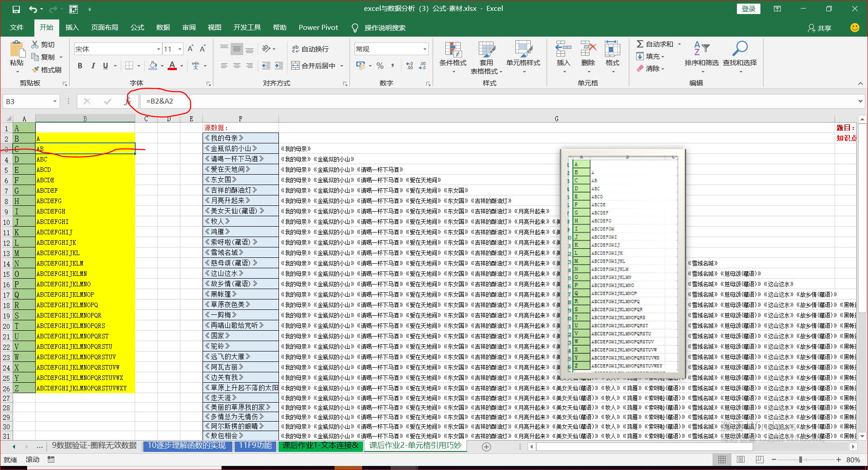Switch to Page Break Preview in status bar

click(759, 460)
